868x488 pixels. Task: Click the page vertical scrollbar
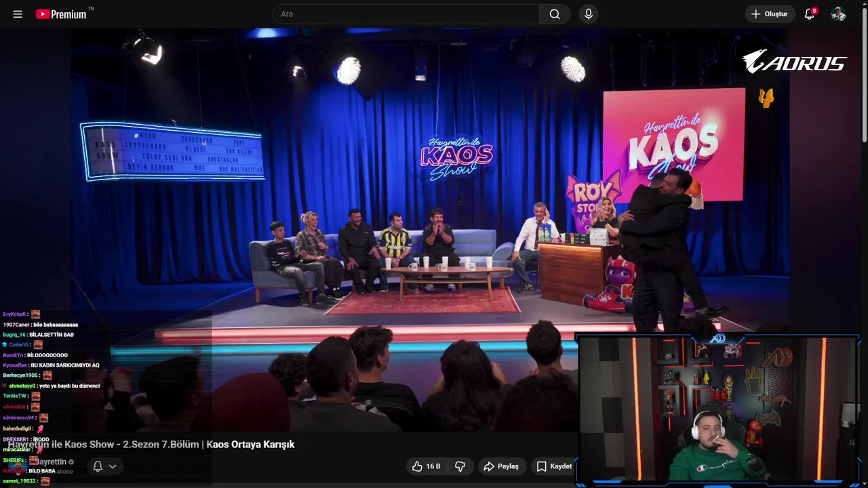click(864, 75)
